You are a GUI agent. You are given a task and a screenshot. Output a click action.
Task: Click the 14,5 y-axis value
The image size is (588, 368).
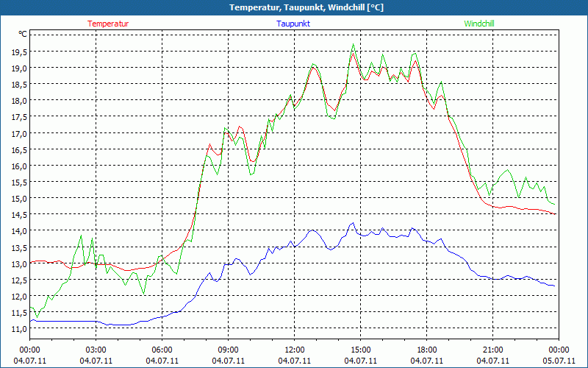pos(19,214)
